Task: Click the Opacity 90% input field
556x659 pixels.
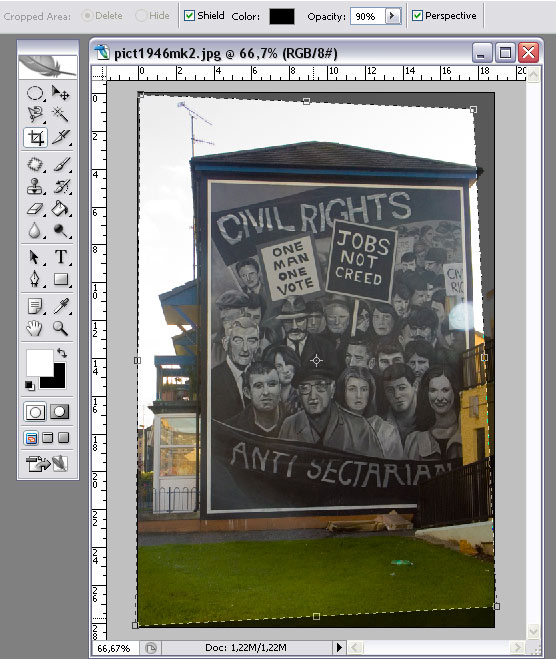Action: tap(368, 16)
